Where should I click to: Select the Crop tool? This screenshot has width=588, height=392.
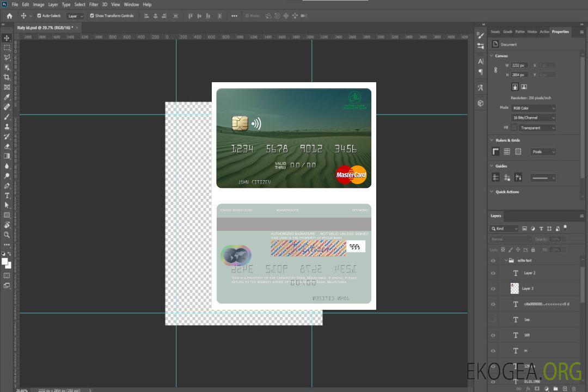coord(7,77)
